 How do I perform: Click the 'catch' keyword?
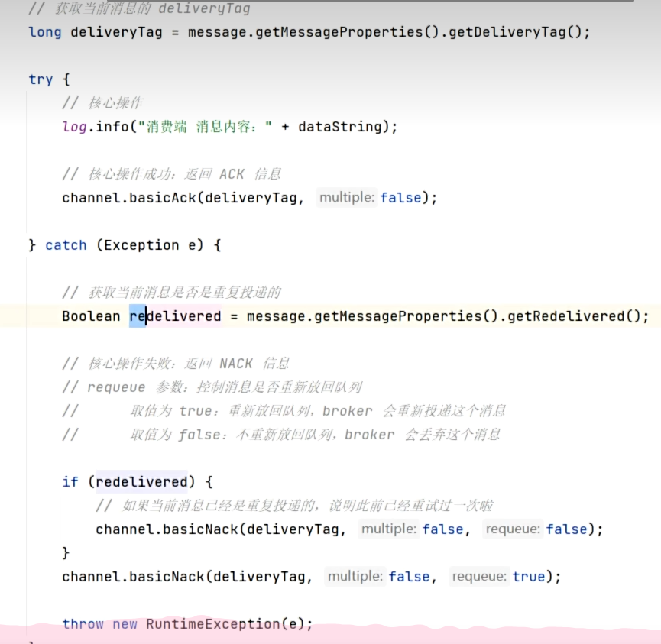tap(66, 245)
